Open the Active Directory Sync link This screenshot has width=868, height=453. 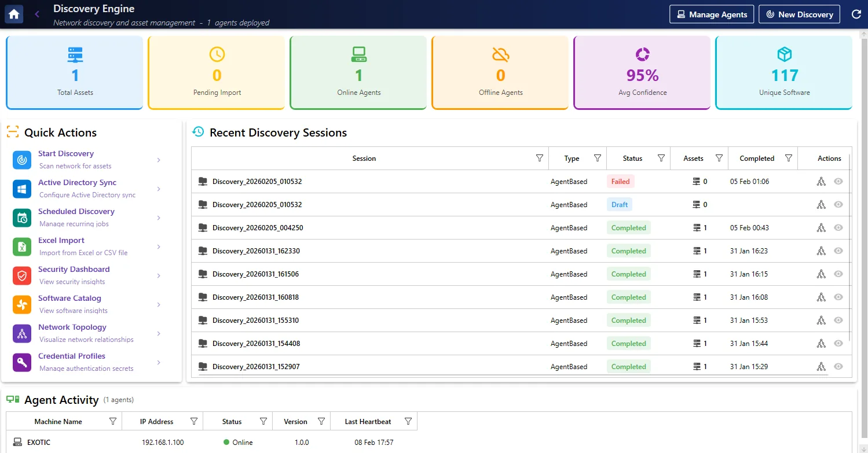(78, 182)
